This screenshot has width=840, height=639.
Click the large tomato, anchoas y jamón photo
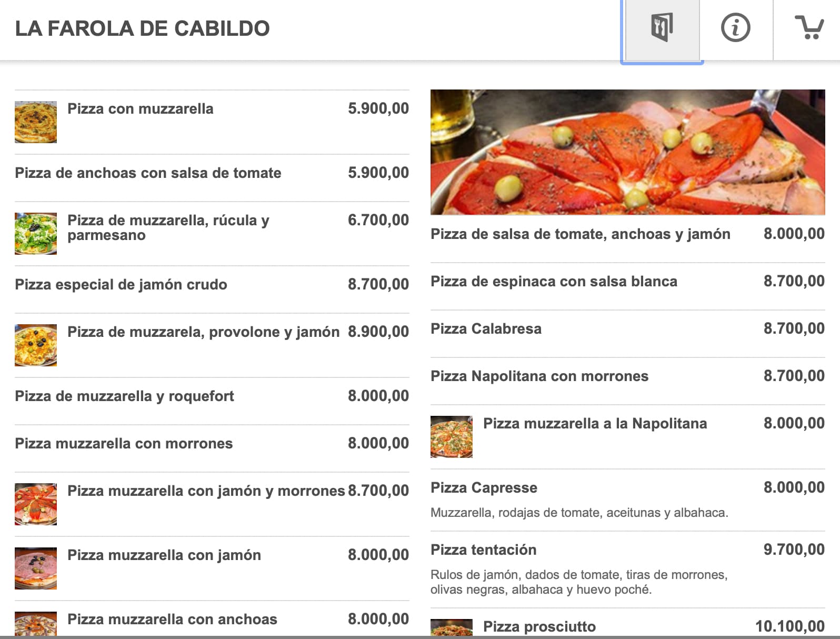(x=627, y=152)
